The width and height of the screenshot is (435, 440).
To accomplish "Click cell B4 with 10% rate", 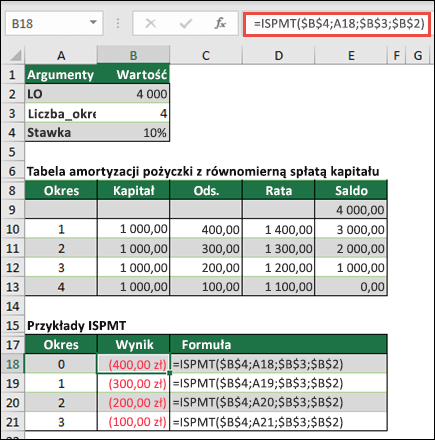I will pos(133,133).
